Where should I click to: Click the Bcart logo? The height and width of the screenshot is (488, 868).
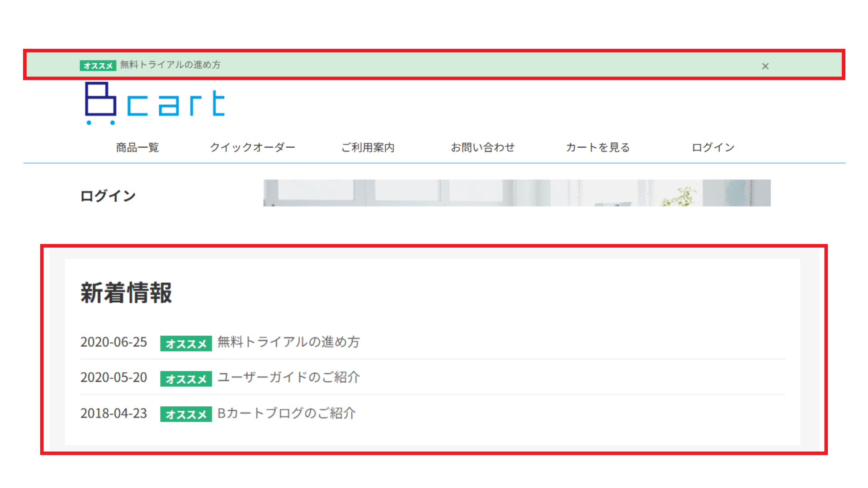coord(155,103)
